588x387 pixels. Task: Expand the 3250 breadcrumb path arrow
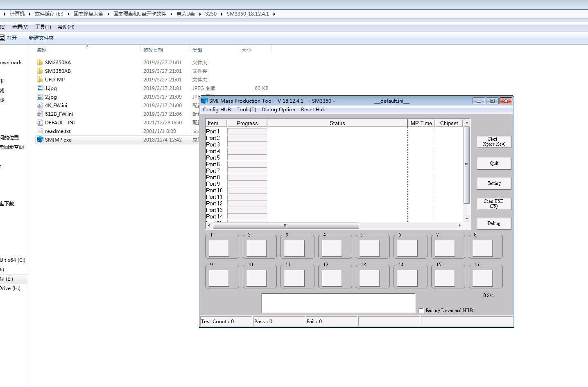(222, 14)
